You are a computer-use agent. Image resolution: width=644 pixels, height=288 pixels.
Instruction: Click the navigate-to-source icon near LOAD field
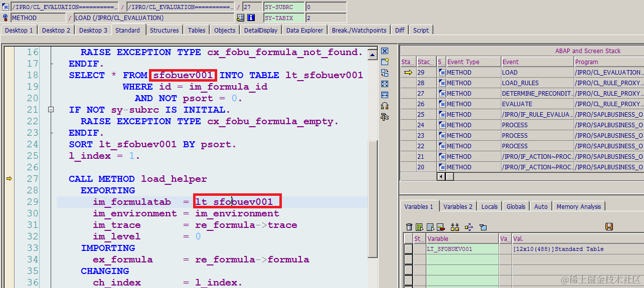(x=241, y=18)
